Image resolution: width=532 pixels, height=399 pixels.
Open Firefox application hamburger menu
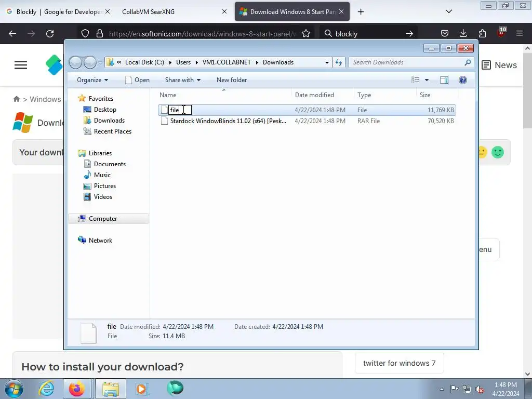(520, 34)
